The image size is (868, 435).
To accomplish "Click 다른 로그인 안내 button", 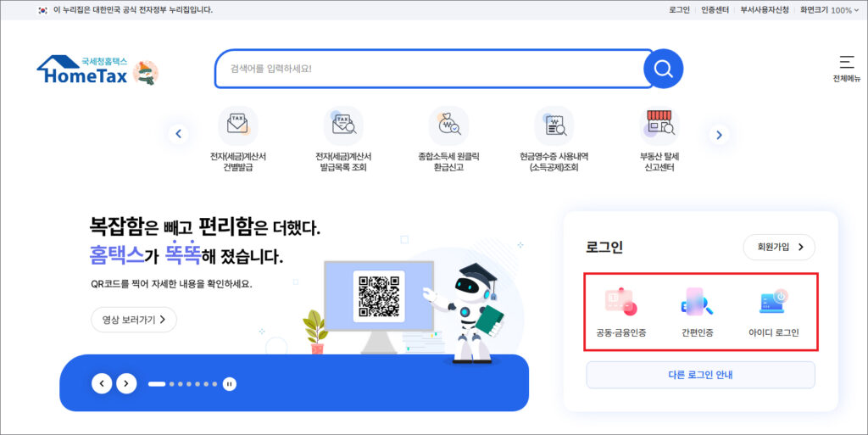I will tap(700, 375).
